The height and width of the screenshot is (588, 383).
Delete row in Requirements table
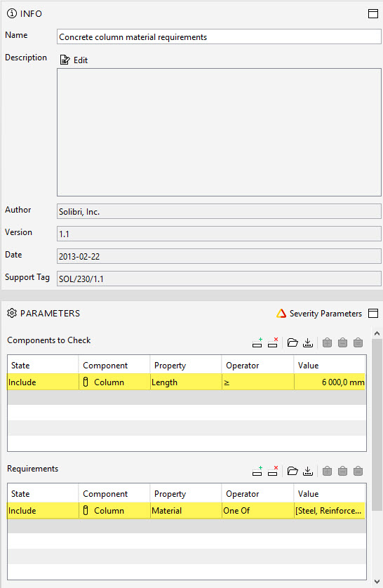pyautogui.click(x=273, y=471)
